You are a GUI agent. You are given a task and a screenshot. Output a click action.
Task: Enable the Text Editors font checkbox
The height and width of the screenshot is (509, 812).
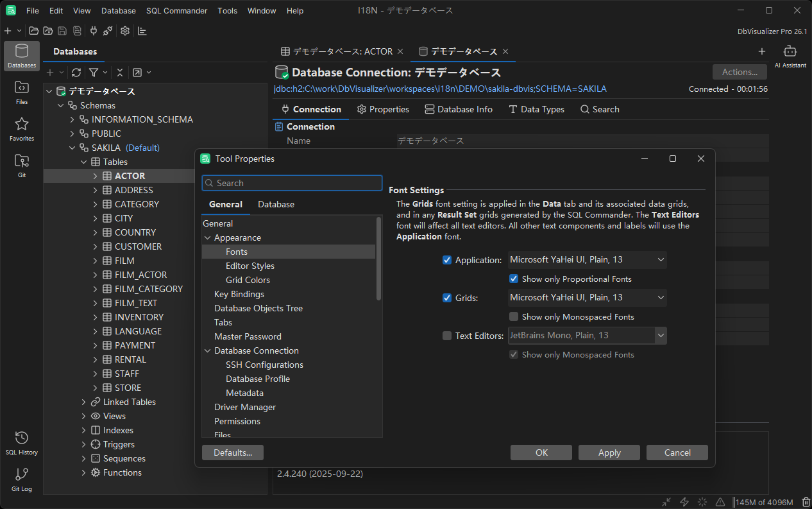(447, 335)
